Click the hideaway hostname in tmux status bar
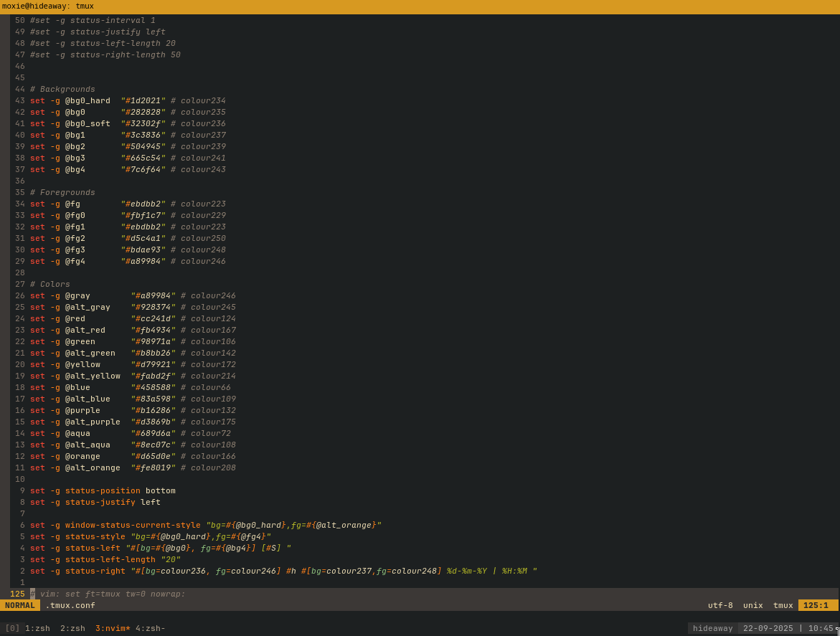840x636 pixels. coord(712,628)
